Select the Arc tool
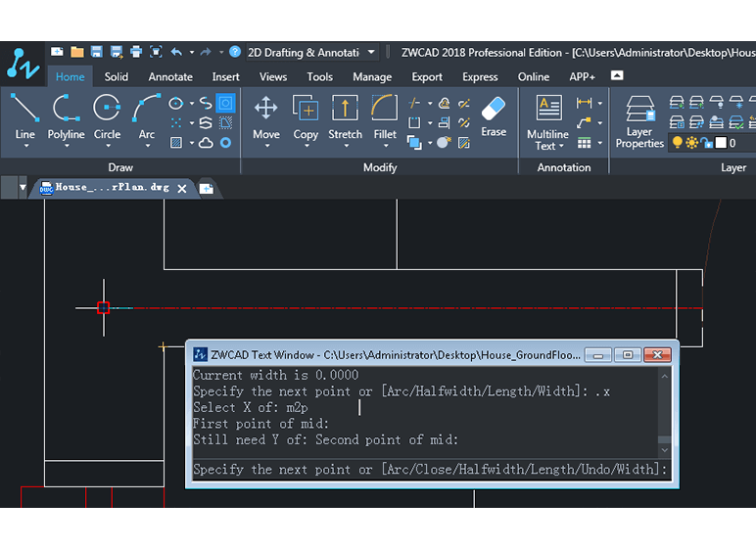Image resolution: width=756 pixels, height=548 pixels. click(147, 115)
